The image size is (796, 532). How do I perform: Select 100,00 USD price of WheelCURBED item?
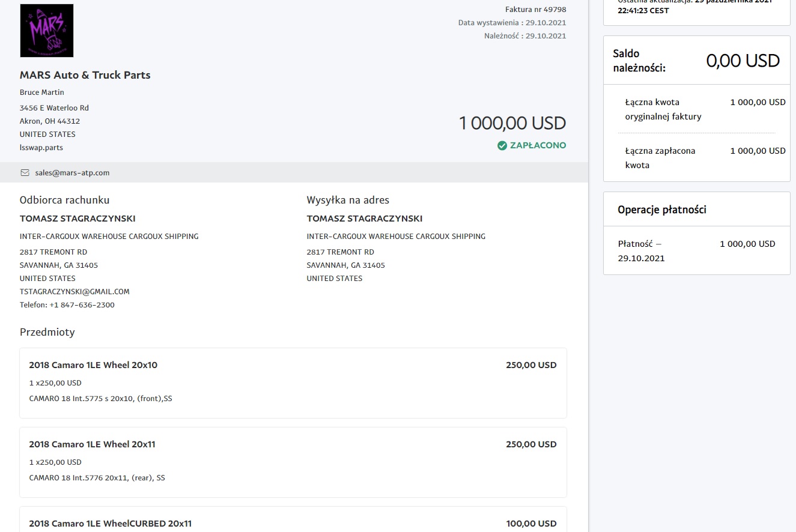coord(532,524)
